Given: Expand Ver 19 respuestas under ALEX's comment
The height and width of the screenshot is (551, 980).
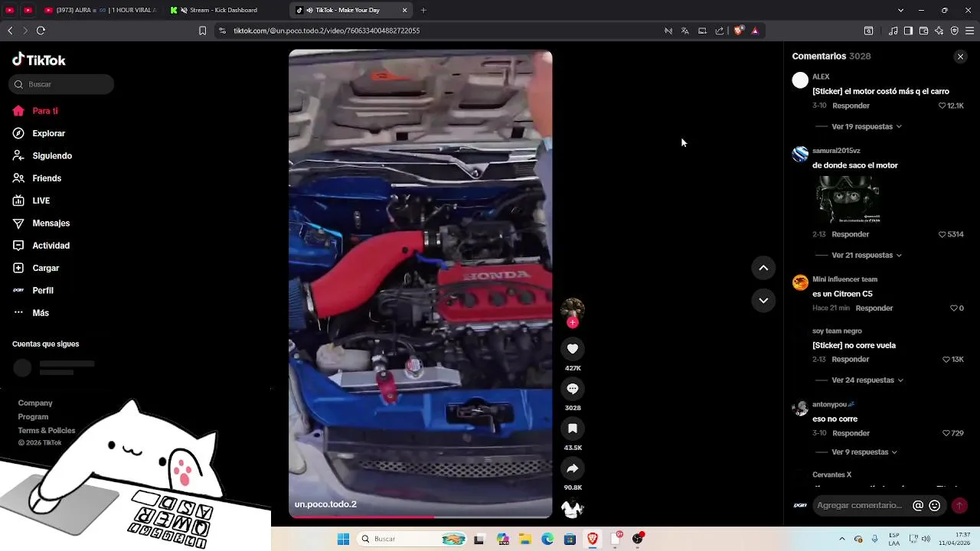Looking at the screenshot, I should (867, 126).
